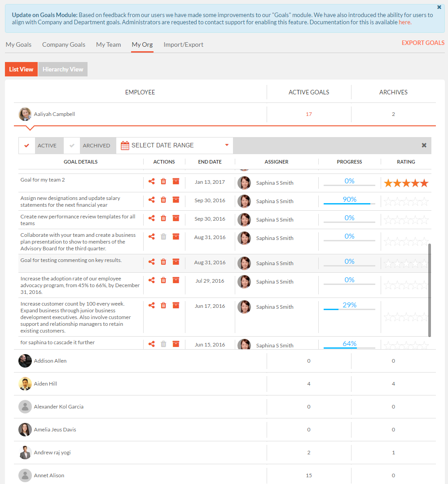Switch to the My Team tab
The width and height of the screenshot is (448, 484).
coord(108,44)
